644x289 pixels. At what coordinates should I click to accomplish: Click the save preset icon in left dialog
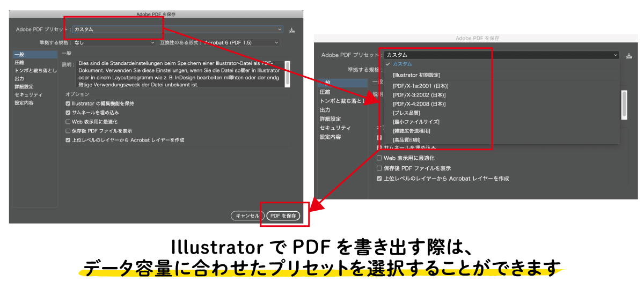(292, 30)
